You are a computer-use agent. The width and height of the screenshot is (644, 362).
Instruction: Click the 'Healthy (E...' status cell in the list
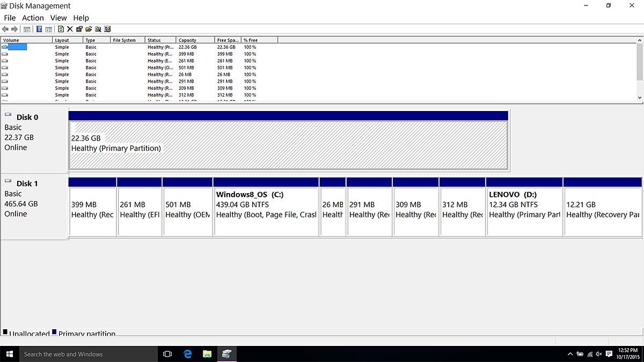tap(160, 61)
